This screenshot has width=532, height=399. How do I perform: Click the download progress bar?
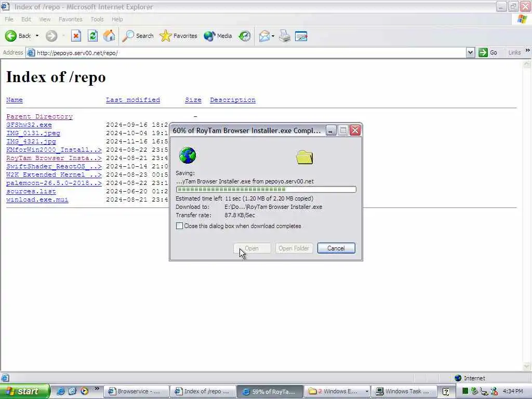pyautogui.click(x=266, y=189)
